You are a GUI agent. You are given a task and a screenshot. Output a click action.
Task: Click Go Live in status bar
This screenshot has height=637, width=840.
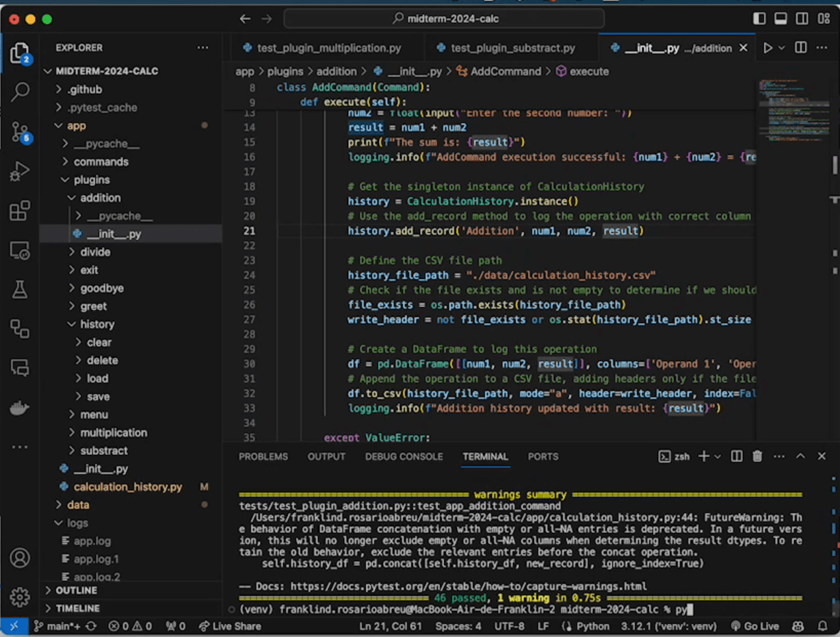[755, 626]
